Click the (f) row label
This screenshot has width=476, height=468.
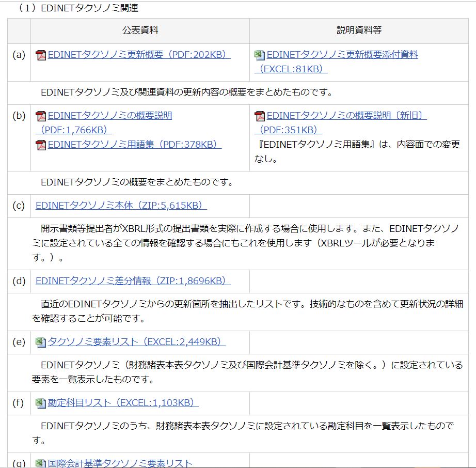18,403
